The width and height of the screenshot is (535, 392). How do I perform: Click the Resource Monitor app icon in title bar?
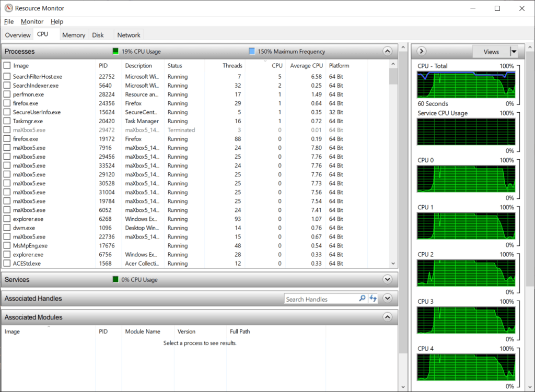point(8,8)
